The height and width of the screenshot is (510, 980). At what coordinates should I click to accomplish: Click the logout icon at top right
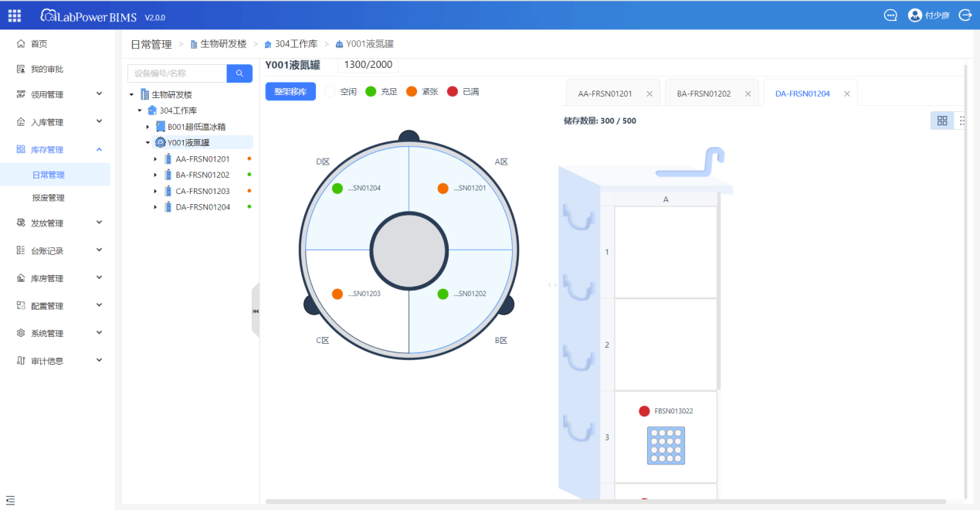coord(965,15)
